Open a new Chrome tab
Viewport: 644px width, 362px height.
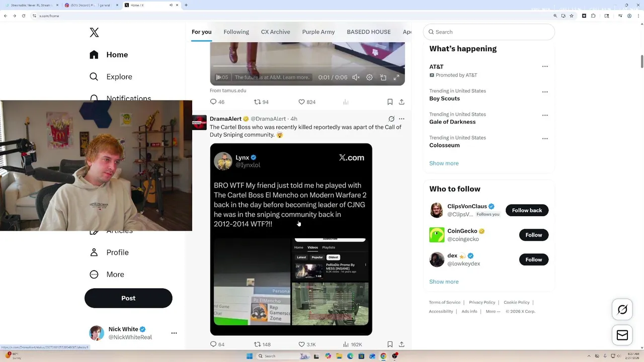[186, 5]
